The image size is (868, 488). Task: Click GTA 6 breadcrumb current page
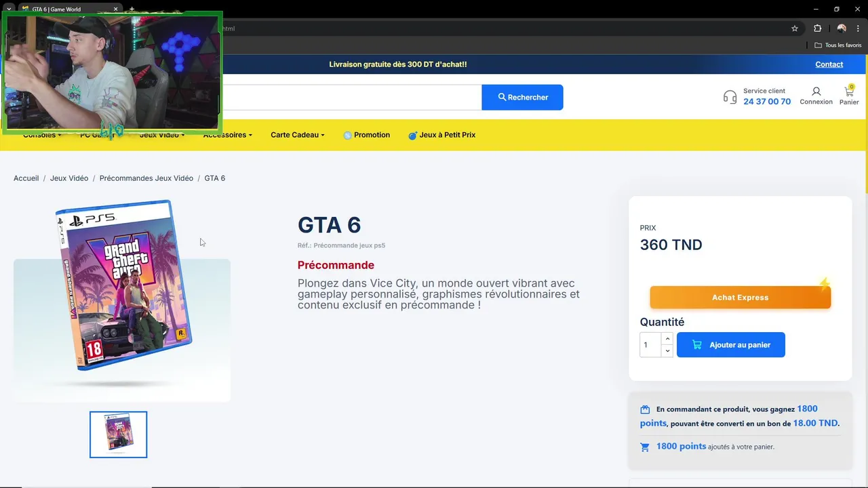click(x=214, y=178)
